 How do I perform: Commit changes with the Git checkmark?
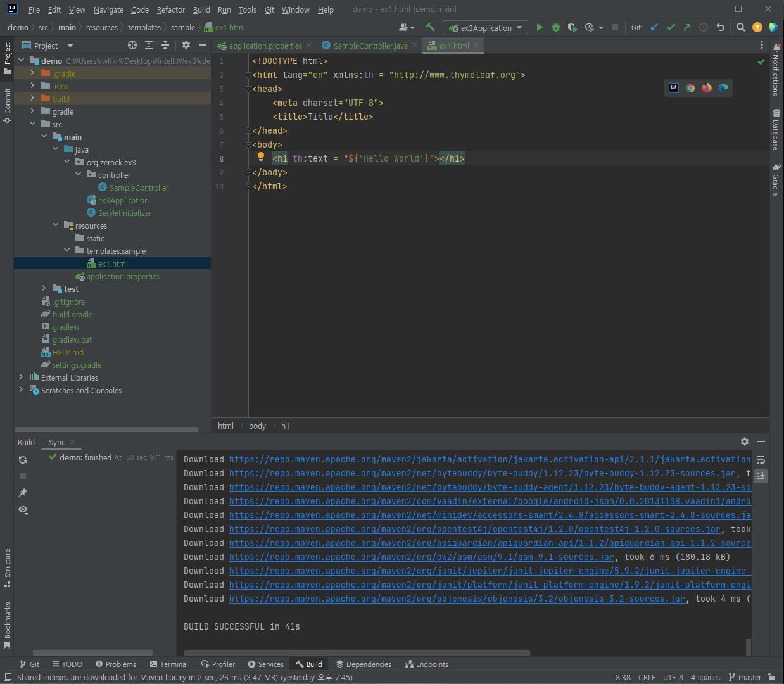point(671,27)
